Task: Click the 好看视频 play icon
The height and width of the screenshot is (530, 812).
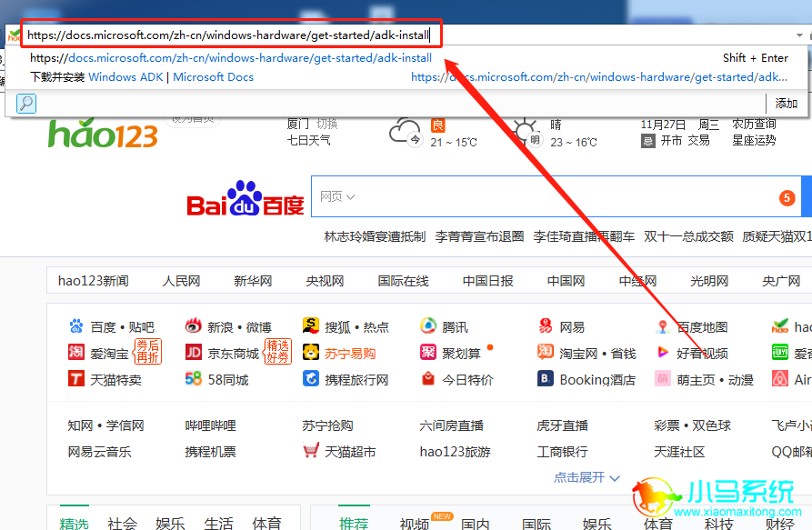Action: (663, 353)
